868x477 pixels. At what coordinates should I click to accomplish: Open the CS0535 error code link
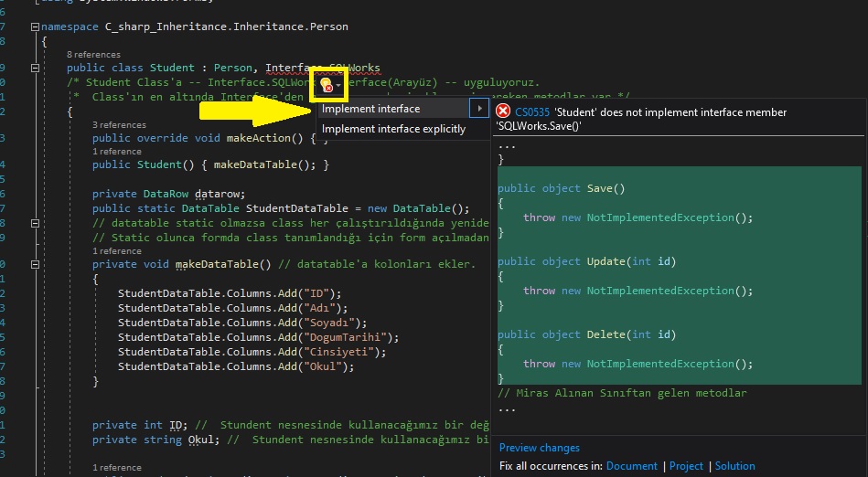[x=532, y=112]
